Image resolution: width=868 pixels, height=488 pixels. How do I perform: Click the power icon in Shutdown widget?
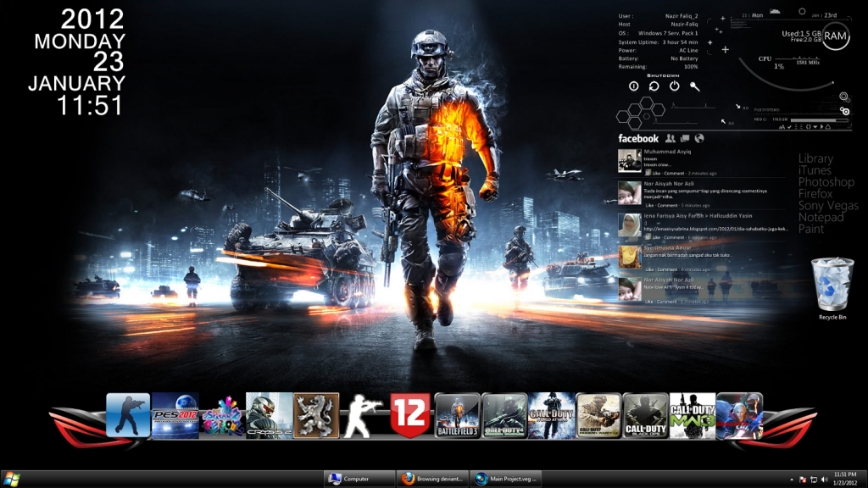click(674, 86)
